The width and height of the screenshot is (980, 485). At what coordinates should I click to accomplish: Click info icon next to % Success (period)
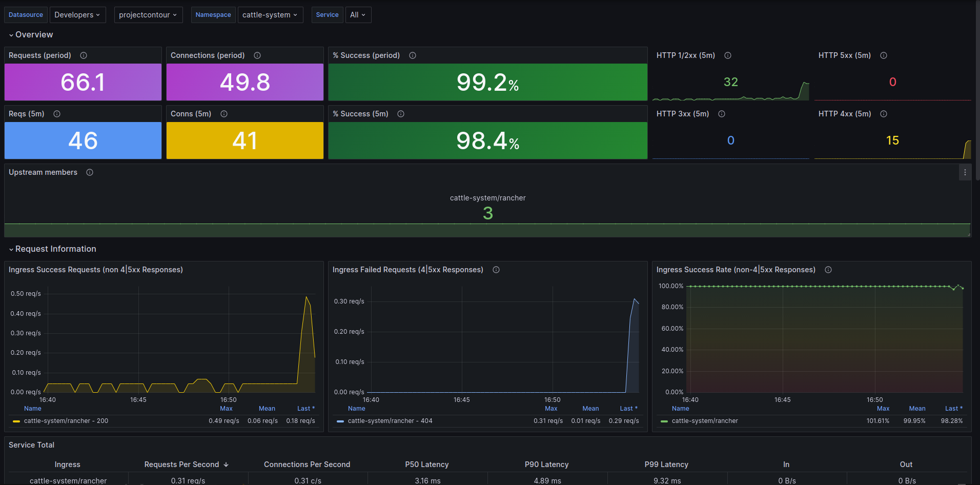point(413,55)
